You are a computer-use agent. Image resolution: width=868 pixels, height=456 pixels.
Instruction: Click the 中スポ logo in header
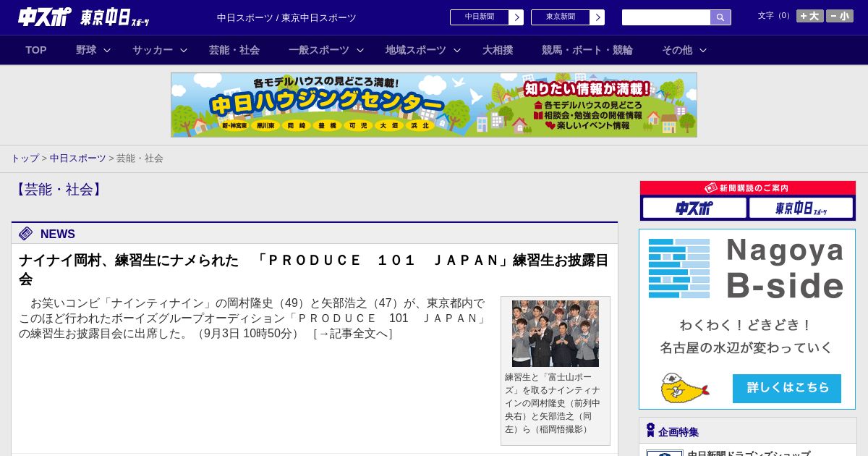pos(45,17)
